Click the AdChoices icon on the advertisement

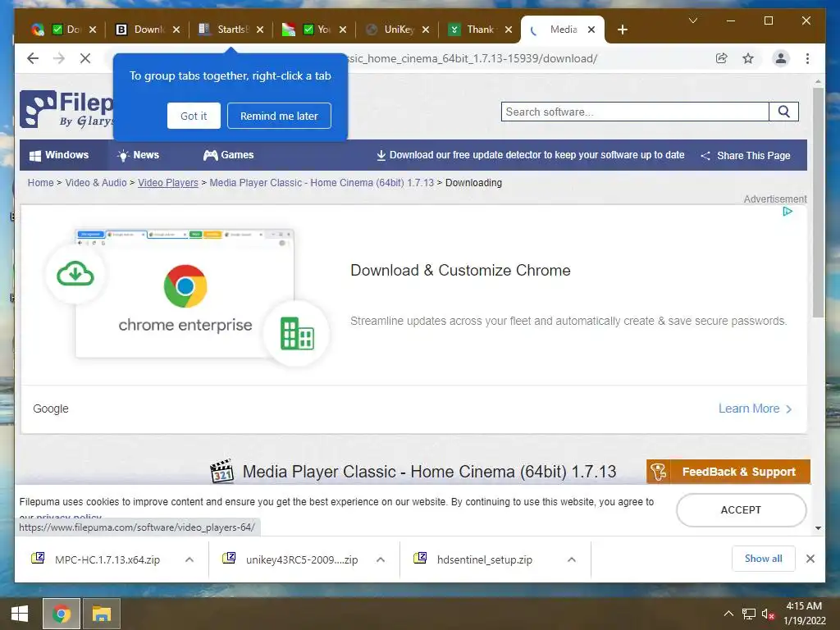(x=787, y=211)
